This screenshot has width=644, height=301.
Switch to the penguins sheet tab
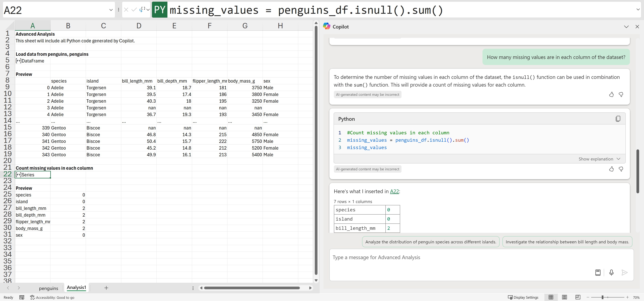(48, 288)
